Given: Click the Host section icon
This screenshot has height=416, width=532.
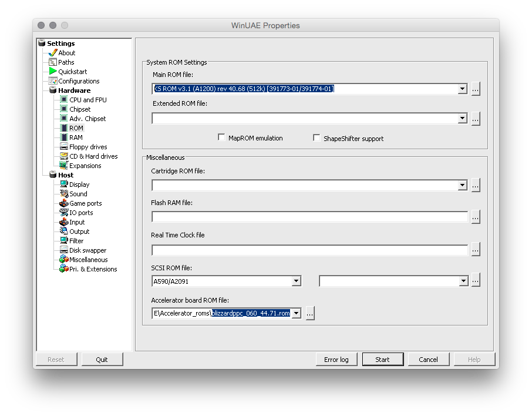Looking at the screenshot, I should click(x=53, y=175).
